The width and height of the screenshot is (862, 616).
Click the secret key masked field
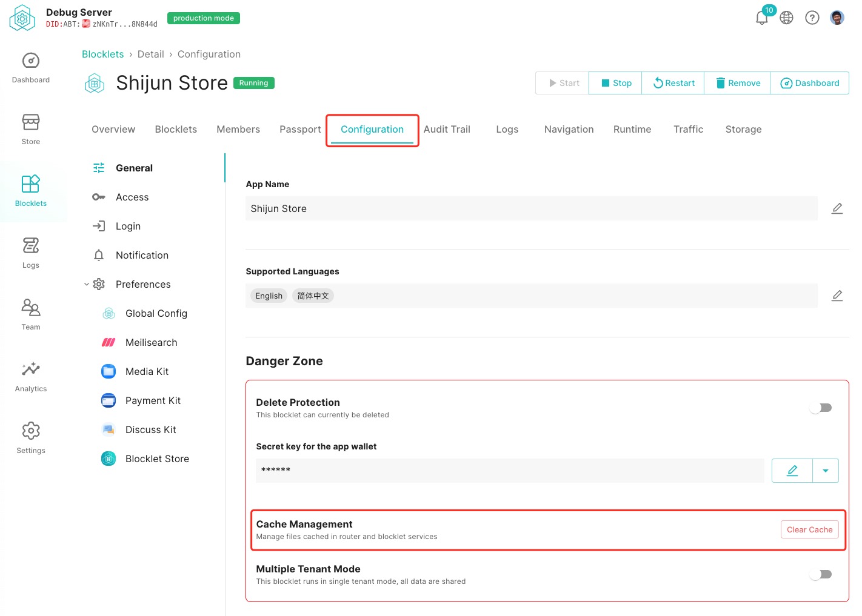[x=509, y=471]
